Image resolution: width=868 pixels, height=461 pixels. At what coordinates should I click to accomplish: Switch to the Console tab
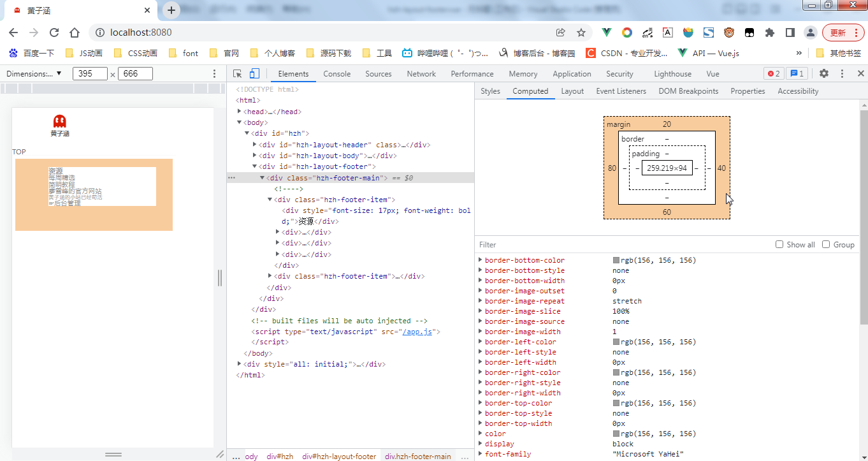coord(336,74)
